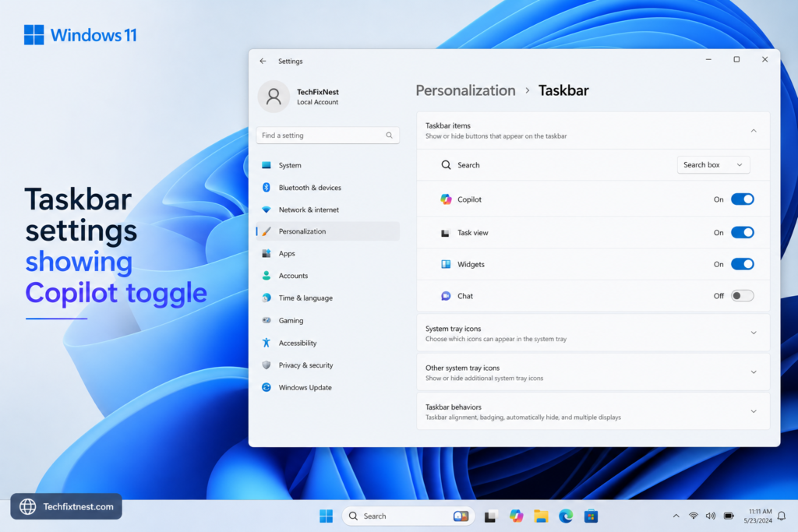The image size is (798, 532).
Task: Open Bluetooth & devices settings
Action: pyautogui.click(x=328, y=188)
